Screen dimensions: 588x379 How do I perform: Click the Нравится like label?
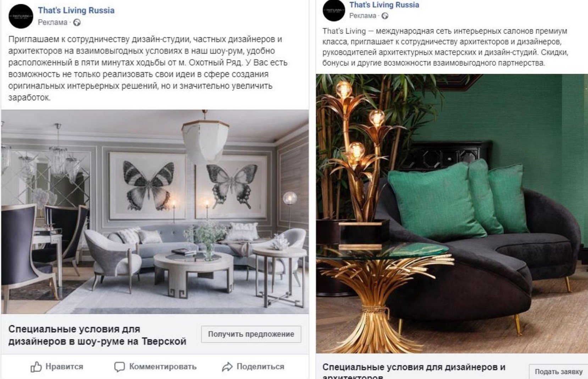[x=64, y=367]
